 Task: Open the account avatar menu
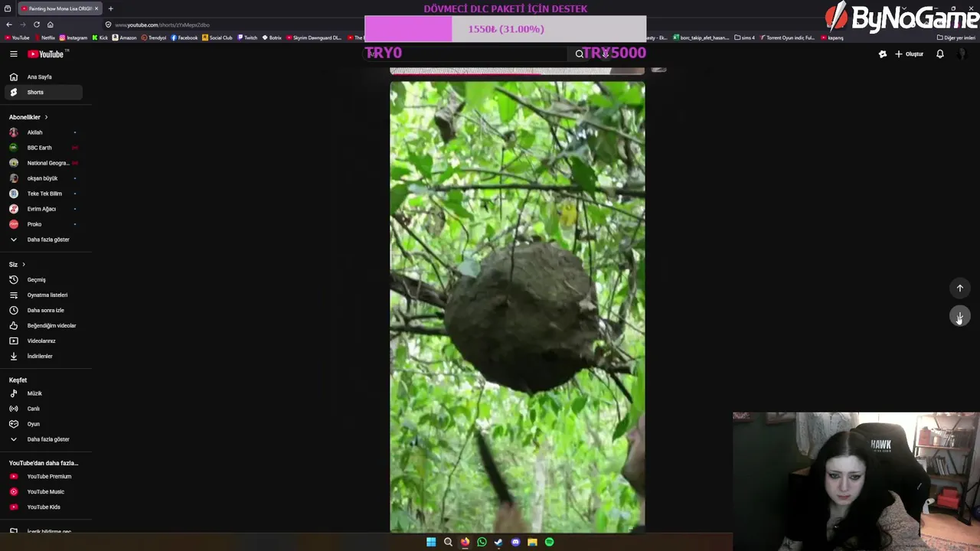[962, 54]
